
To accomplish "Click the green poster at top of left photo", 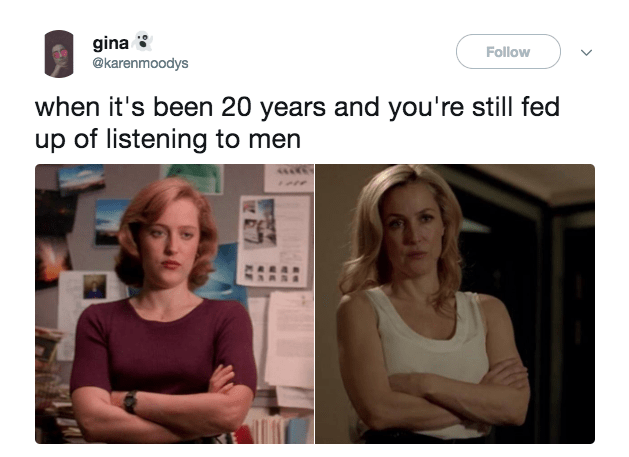I will click(195, 177).
